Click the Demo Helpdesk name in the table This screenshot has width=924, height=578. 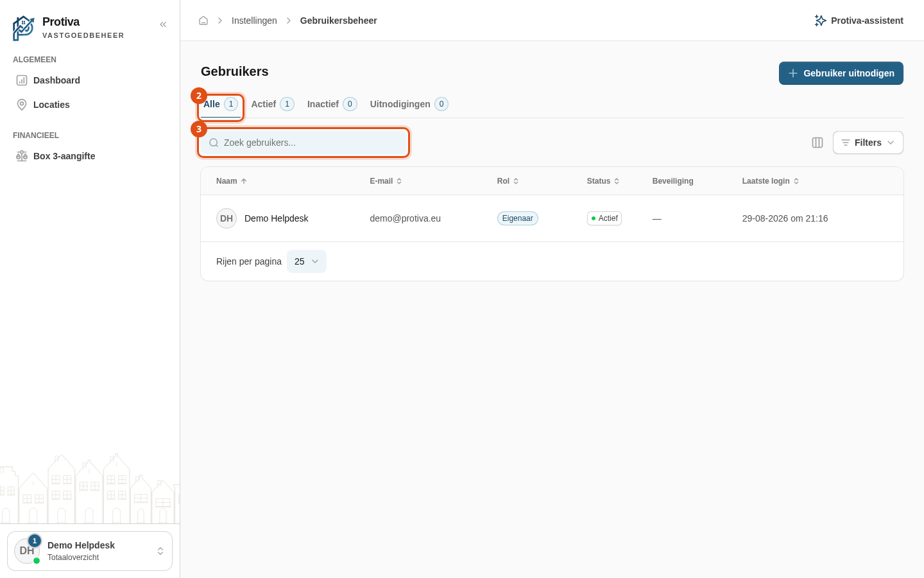[x=277, y=218]
